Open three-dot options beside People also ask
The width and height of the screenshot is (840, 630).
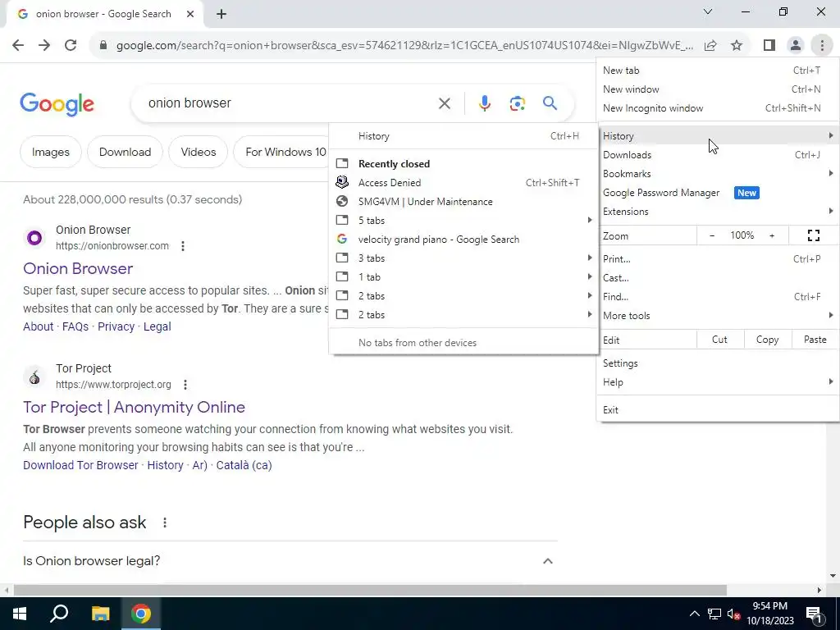[165, 523]
